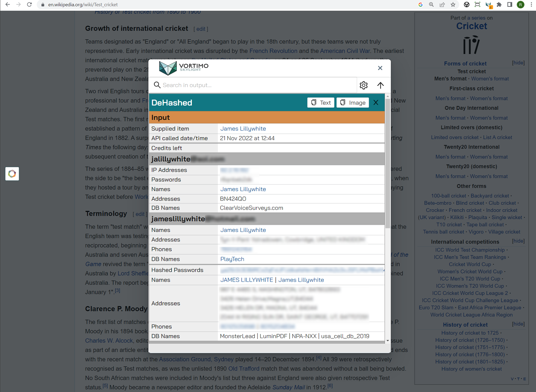The width and height of the screenshot is (536, 392).
Task: Select the BN424QO address value
Action: (233, 199)
